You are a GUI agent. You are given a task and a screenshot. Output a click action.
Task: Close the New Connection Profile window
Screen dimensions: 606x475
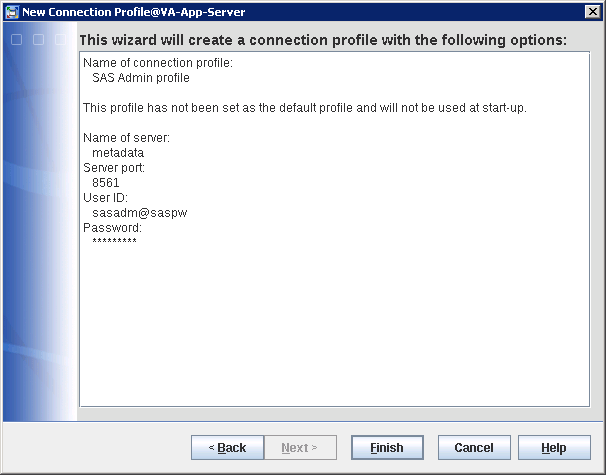[591, 12]
